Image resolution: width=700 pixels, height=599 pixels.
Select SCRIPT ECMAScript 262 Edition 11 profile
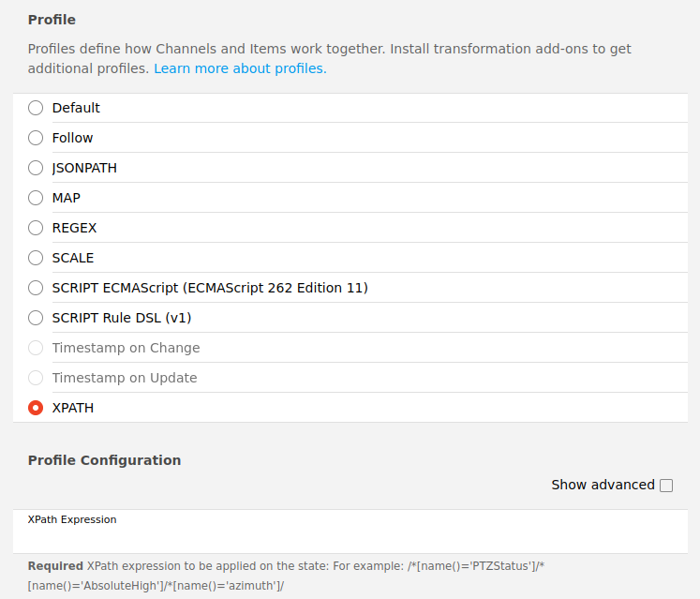tap(36, 288)
